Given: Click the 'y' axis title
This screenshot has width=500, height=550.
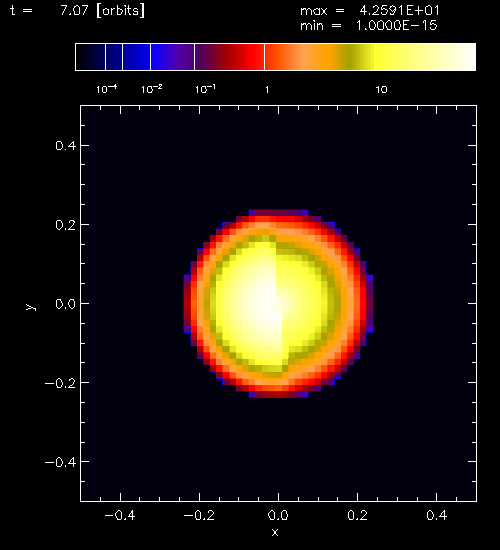Looking at the screenshot, I should click(31, 307).
